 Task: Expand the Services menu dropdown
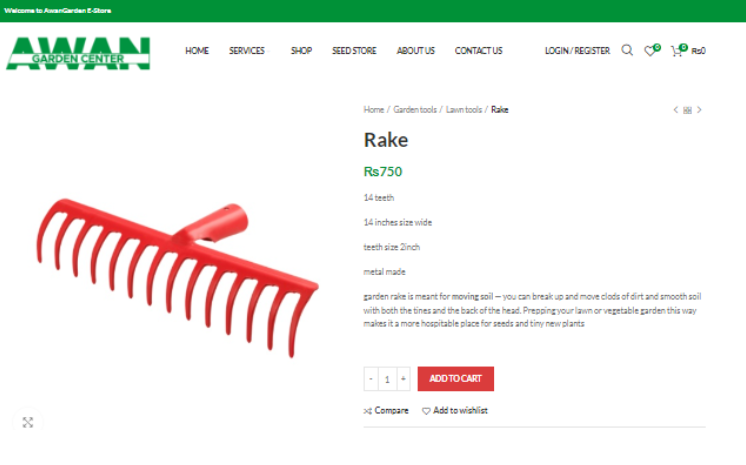click(x=248, y=50)
